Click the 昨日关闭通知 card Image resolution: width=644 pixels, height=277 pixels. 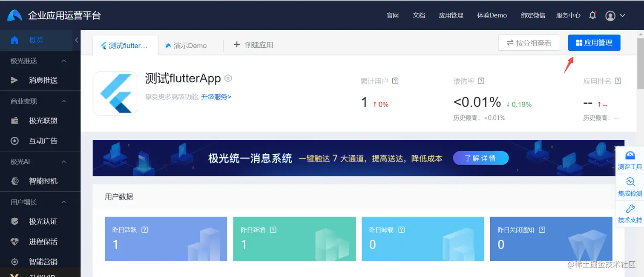coord(551,239)
